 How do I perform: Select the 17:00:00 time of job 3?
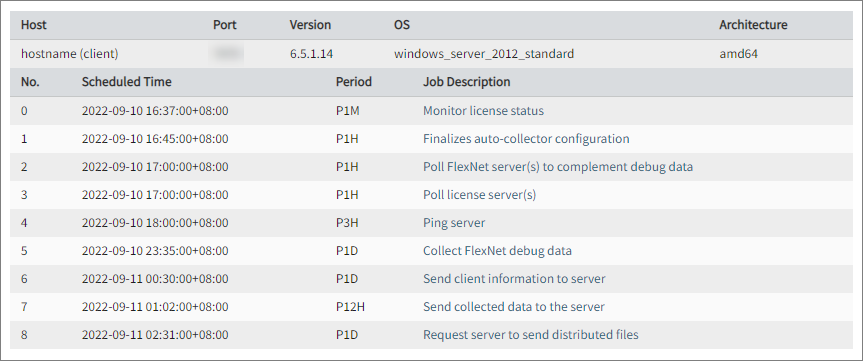pyautogui.click(x=155, y=195)
